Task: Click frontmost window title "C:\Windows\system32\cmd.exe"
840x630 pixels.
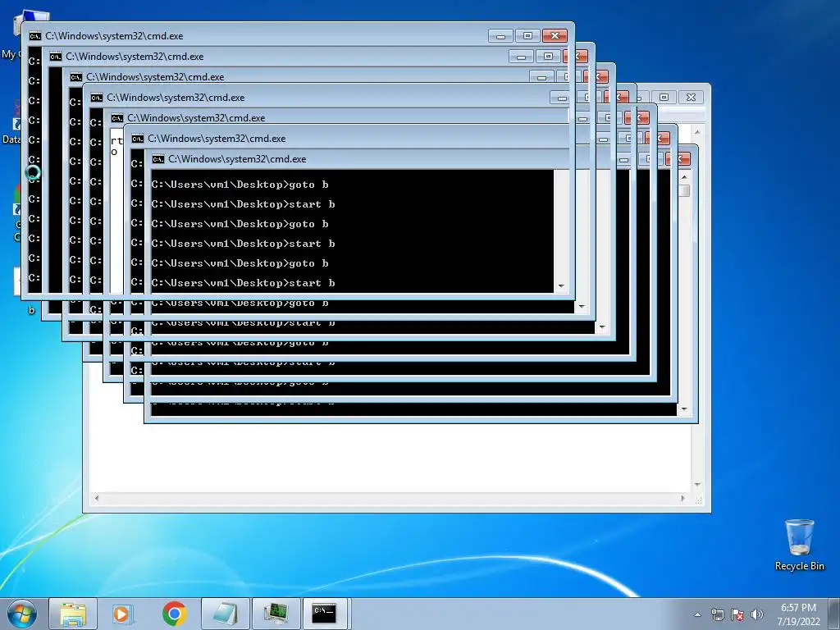Action: click(x=114, y=36)
